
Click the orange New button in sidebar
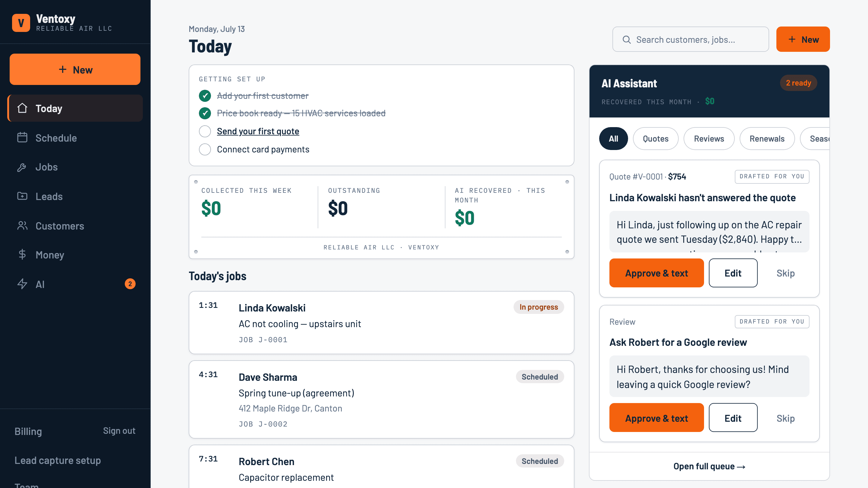75,69
